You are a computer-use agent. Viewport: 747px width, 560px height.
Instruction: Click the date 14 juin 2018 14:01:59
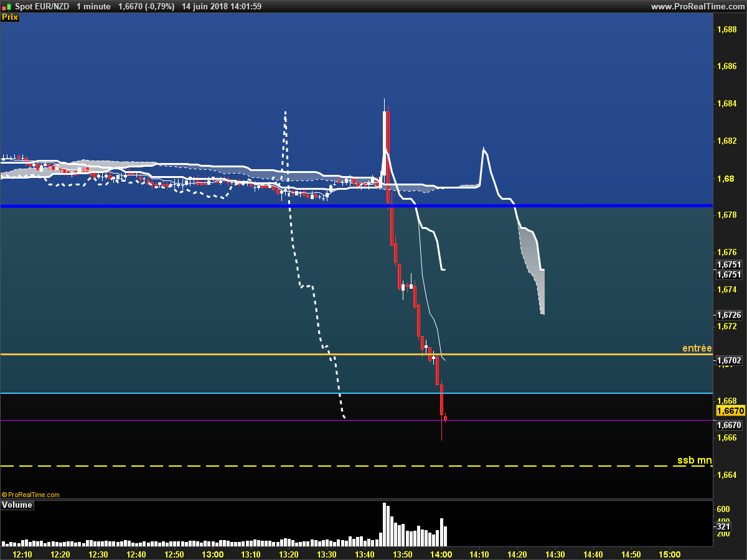click(x=222, y=6)
